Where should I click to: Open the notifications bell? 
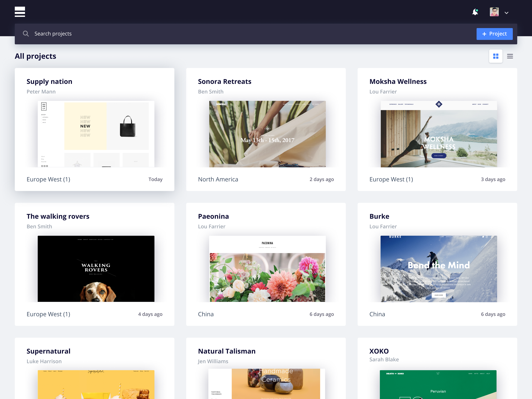click(x=475, y=12)
